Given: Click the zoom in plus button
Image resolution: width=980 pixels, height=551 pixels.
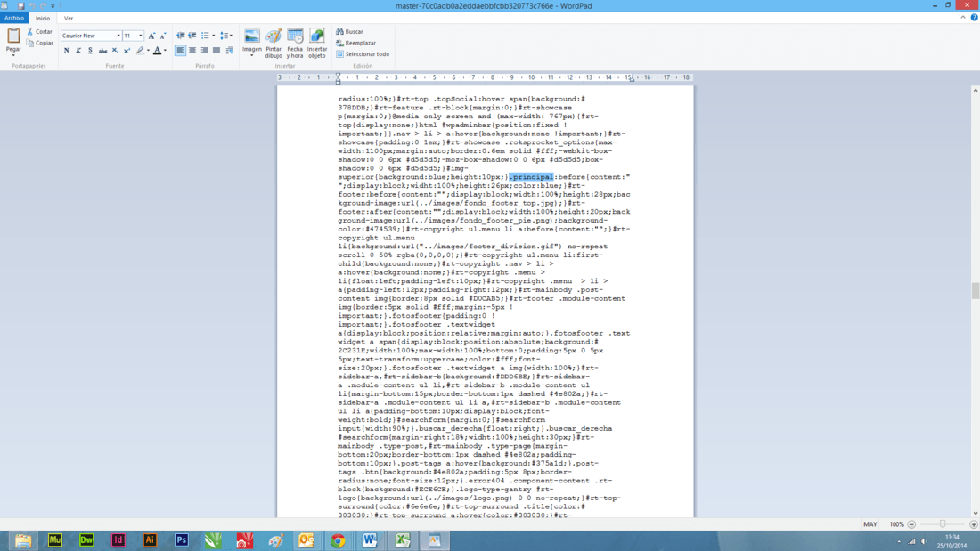Looking at the screenshot, I should point(973,524).
